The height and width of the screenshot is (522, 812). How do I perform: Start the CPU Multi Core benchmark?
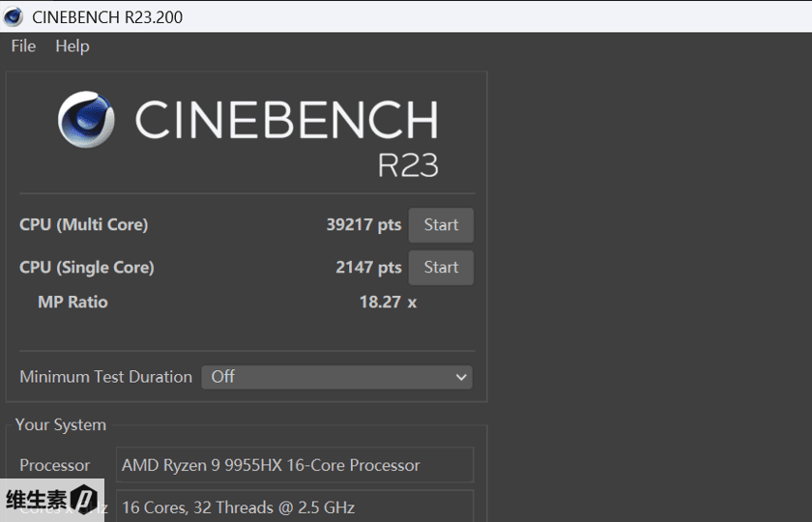(441, 225)
